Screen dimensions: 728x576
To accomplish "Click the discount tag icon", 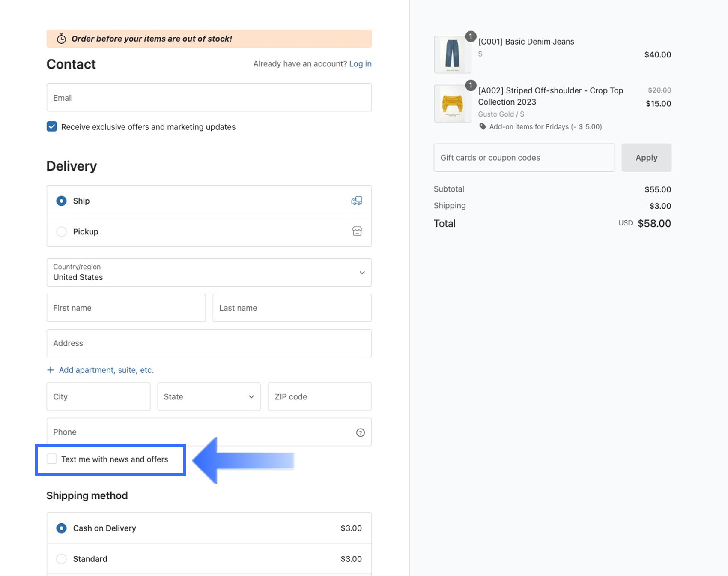I will 483,126.
